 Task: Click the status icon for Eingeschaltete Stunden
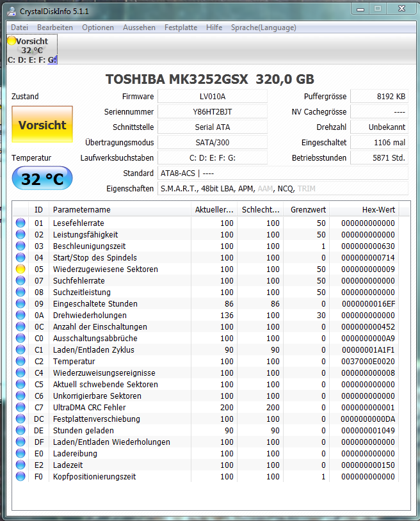[20, 303]
